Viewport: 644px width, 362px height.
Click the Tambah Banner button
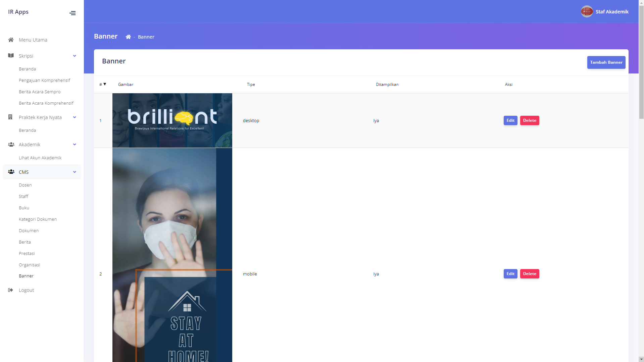(606, 62)
